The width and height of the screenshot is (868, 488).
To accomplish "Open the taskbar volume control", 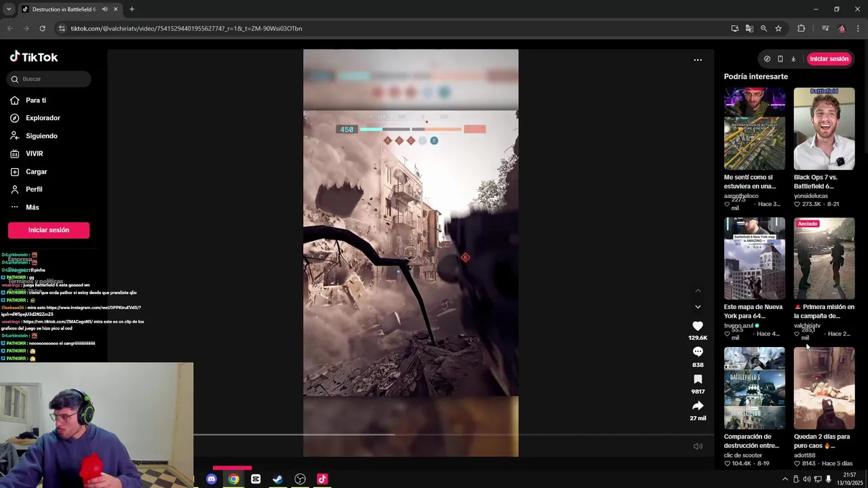I will coord(806,479).
